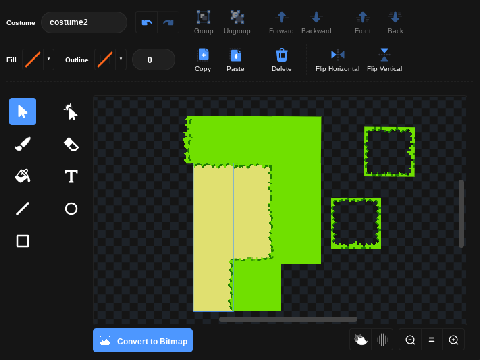This screenshot has height=360, width=480.
Task: Choose the Rectangle tool
Action: pos(22,241)
